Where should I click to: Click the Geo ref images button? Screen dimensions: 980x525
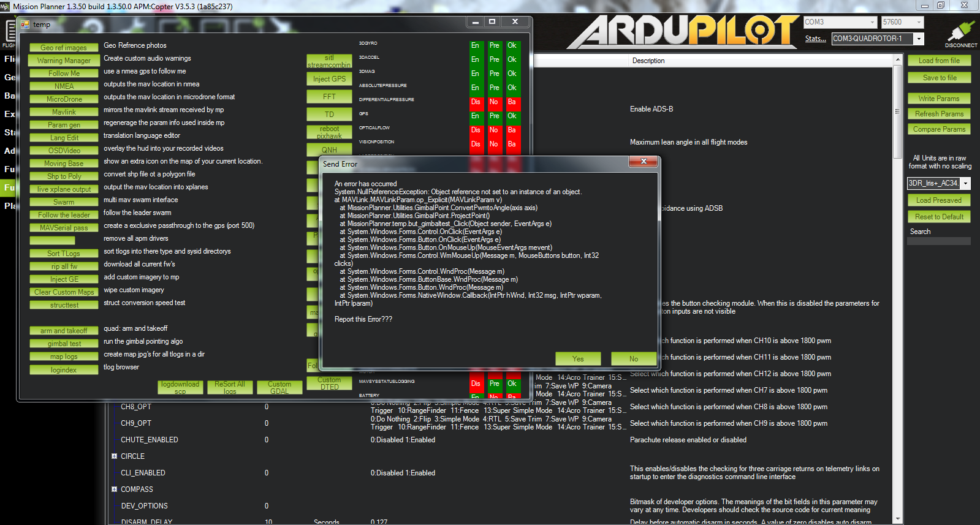click(x=64, y=48)
